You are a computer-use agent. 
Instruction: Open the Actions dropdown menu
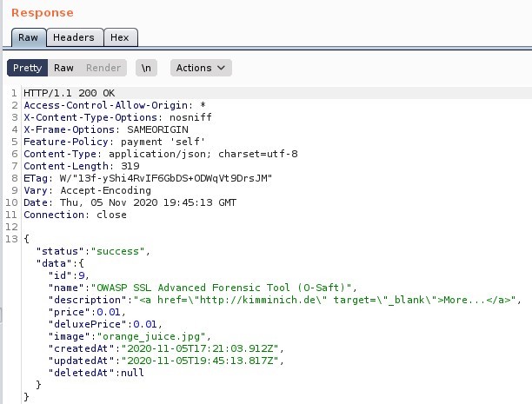tap(201, 68)
